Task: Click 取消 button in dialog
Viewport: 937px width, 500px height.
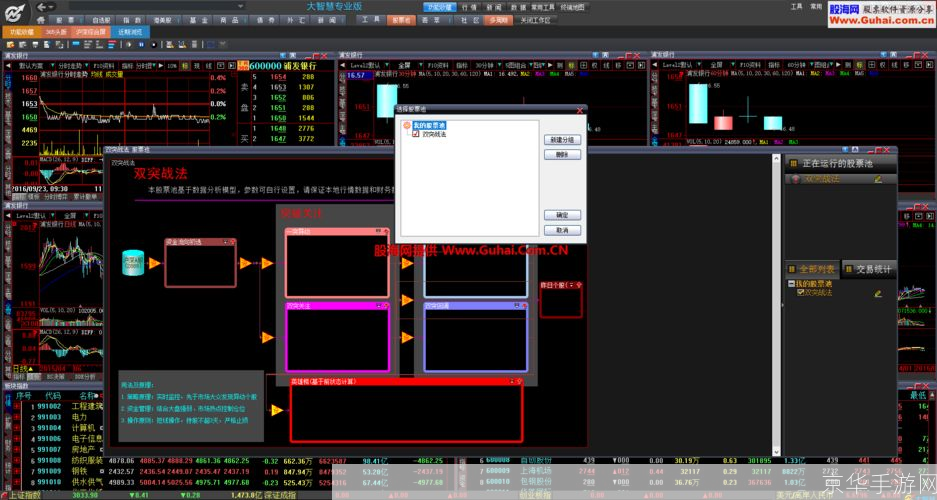Action: coord(562,230)
